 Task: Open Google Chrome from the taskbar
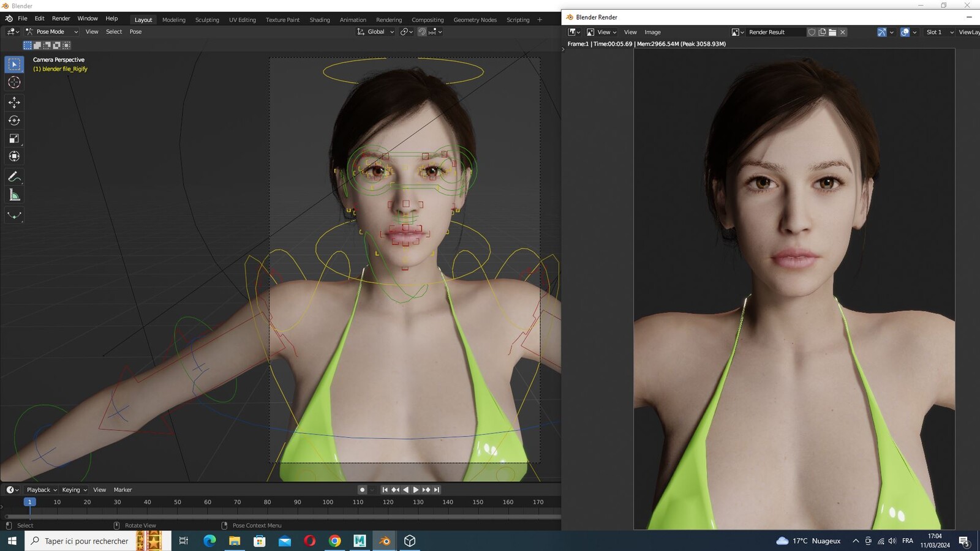click(x=334, y=541)
